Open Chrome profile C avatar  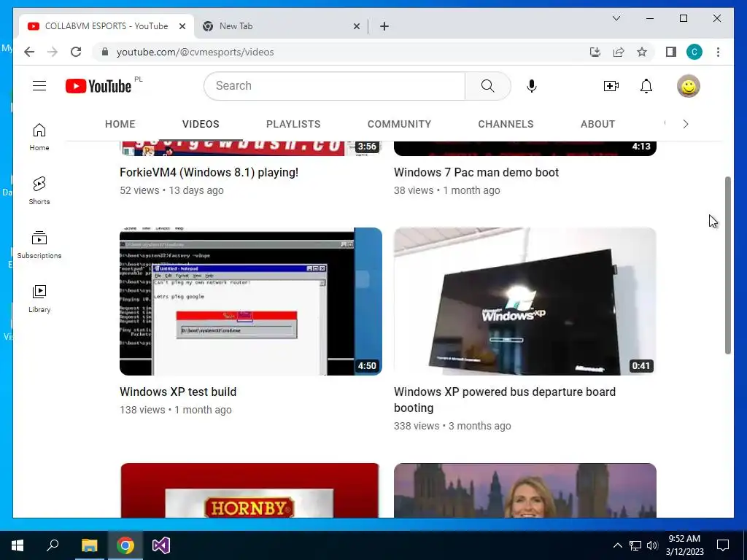pos(694,52)
